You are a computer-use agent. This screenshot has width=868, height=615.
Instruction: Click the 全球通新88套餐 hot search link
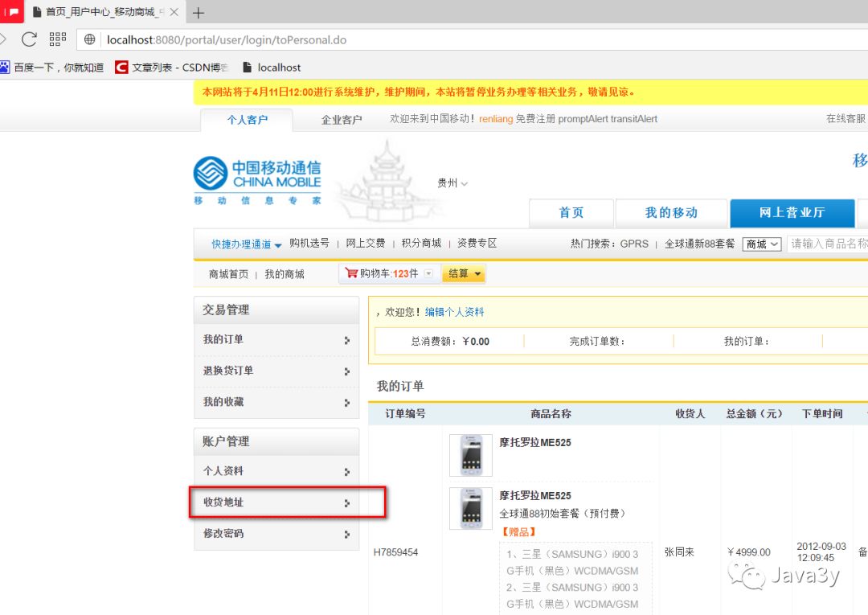point(700,244)
